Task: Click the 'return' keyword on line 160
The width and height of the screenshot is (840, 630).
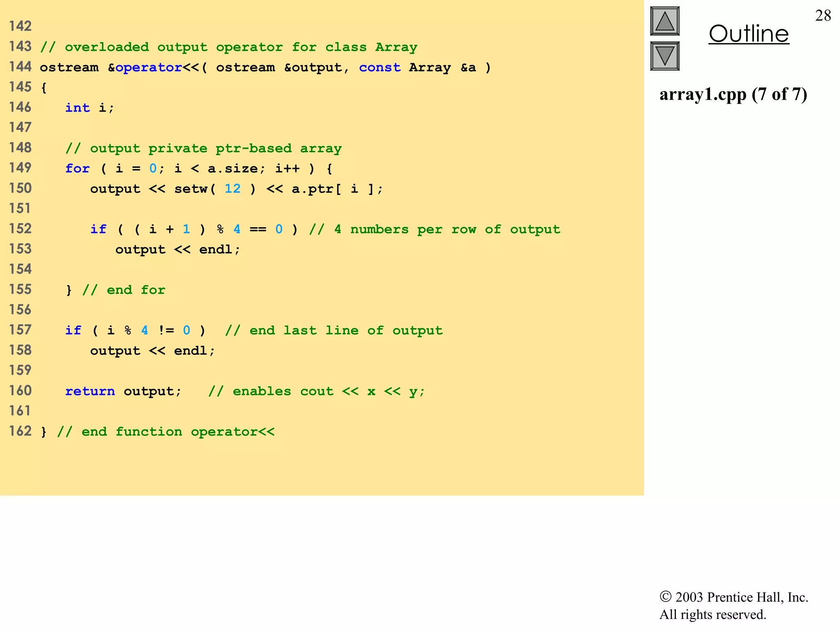Action: (x=90, y=391)
